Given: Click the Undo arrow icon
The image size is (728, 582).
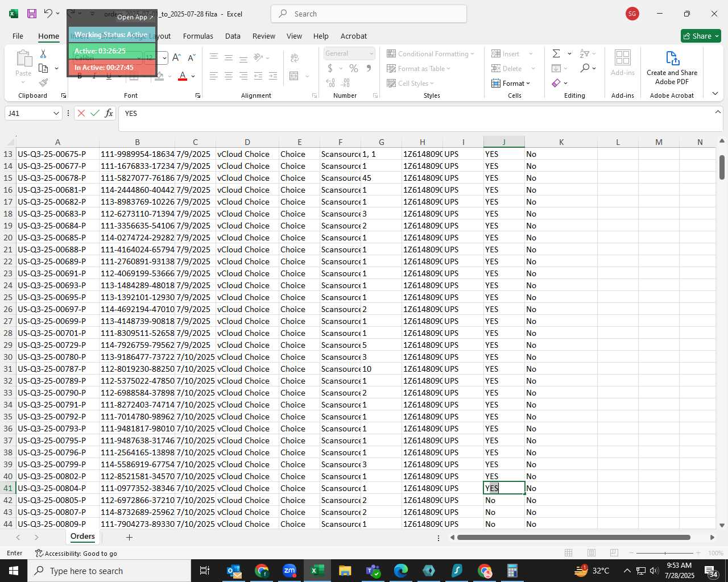Looking at the screenshot, I should (48, 14).
